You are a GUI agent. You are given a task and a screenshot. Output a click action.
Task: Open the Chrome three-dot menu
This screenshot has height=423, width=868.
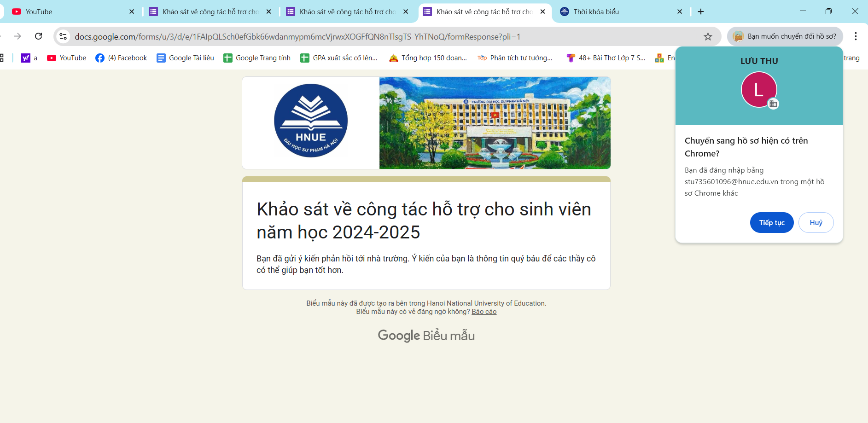[856, 36]
